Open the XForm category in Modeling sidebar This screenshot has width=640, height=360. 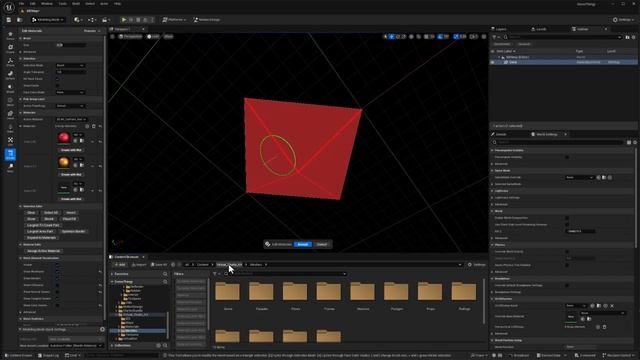10,62
